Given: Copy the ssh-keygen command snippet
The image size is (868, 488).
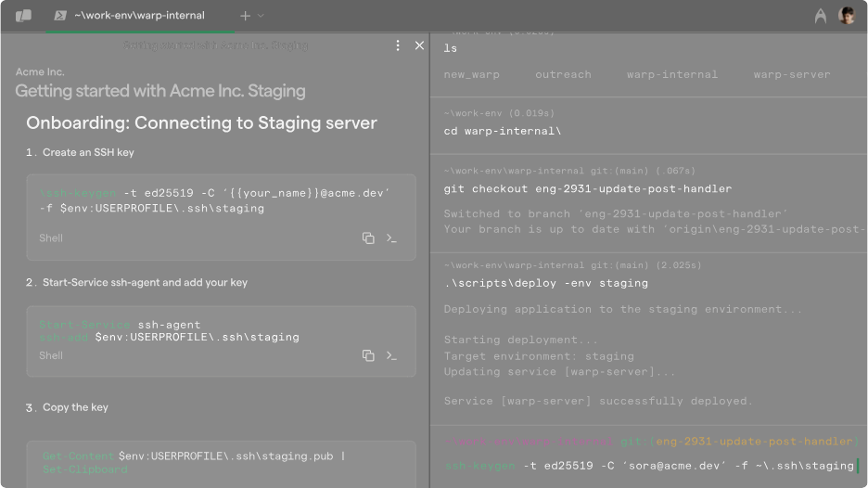Looking at the screenshot, I should click(x=368, y=238).
